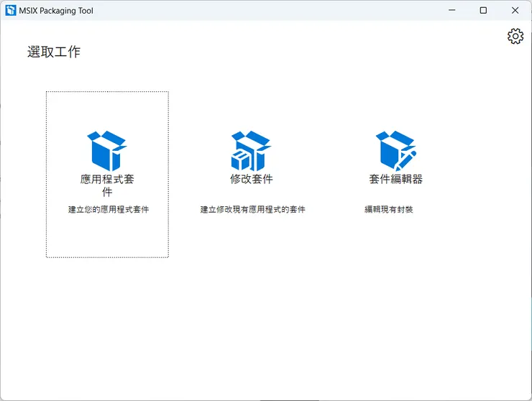Click the Package editor (套件編輯器) pencil box icon
This screenshot has height=401, width=532.
(395, 151)
